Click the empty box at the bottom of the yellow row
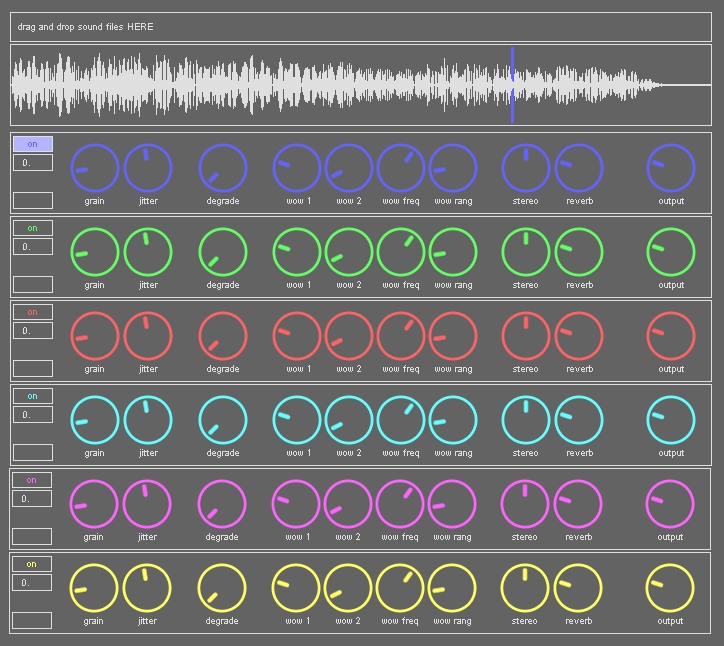 click(32, 621)
